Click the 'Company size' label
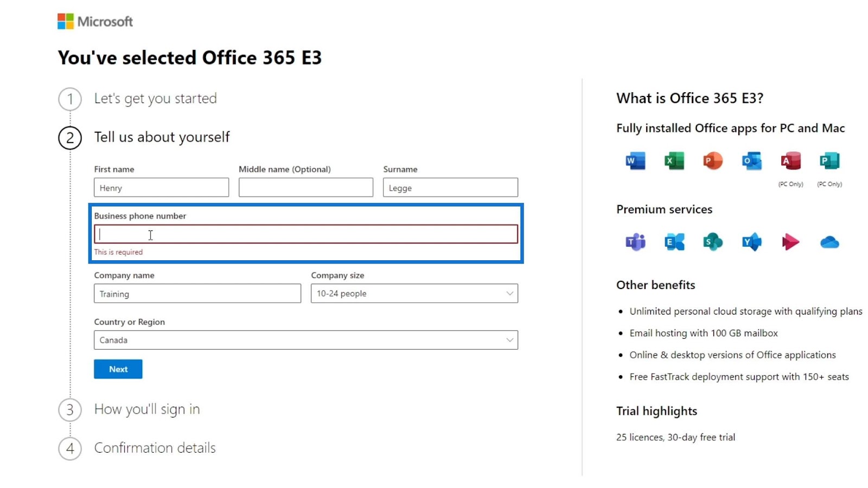The height and width of the screenshot is (488, 868). pos(337,275)
